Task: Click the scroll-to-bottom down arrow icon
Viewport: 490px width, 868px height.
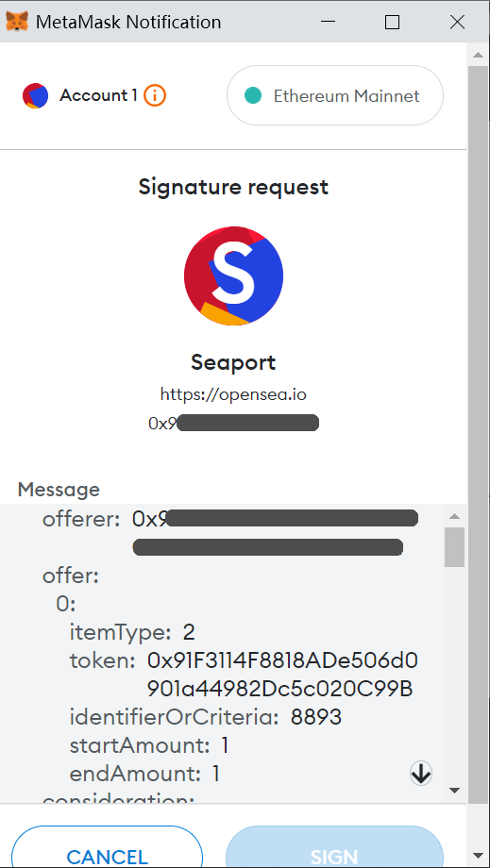Action: pyautogui.click(x=421, y=773)
